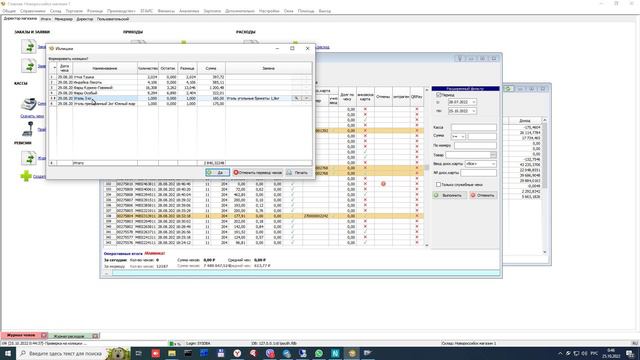The image size is (640, 360).
Task: Switch to the Менеджер tab
Action: (x=63, y=19)
